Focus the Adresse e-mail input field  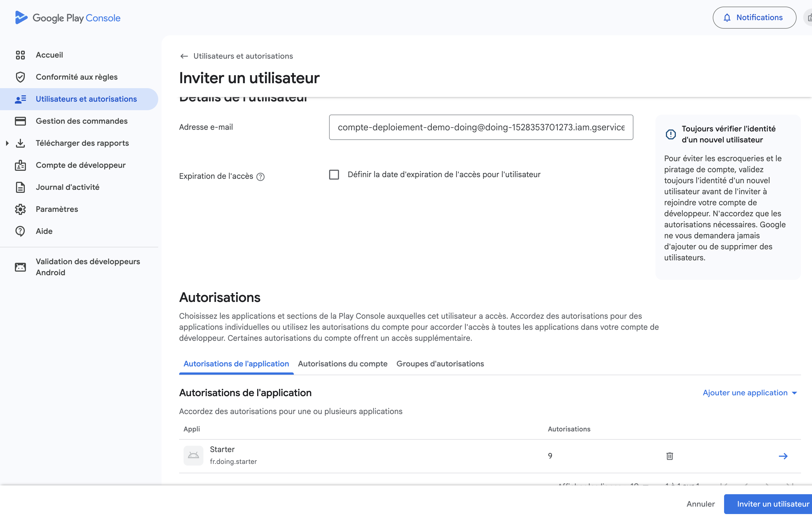coord(481,127)
